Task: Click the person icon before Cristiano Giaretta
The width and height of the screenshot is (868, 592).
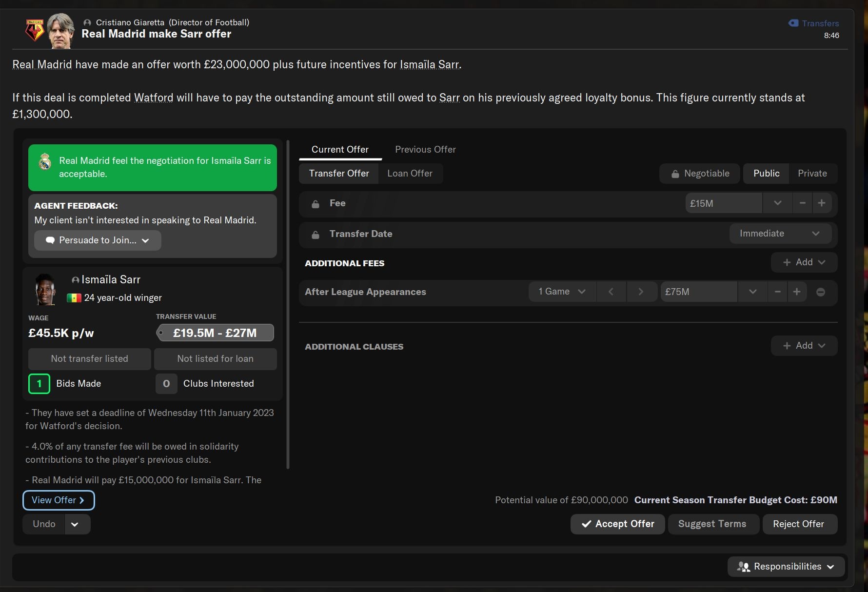Action: 87,23
